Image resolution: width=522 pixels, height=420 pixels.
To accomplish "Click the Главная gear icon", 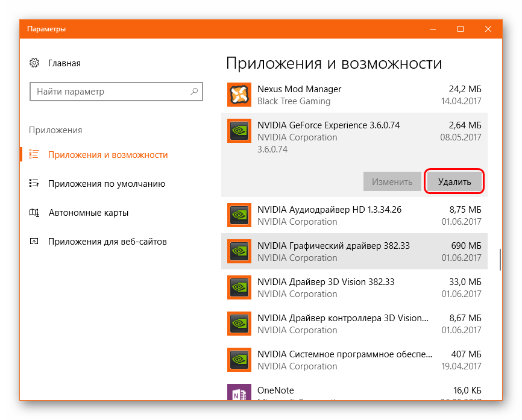I will click(x=34, y=63).
